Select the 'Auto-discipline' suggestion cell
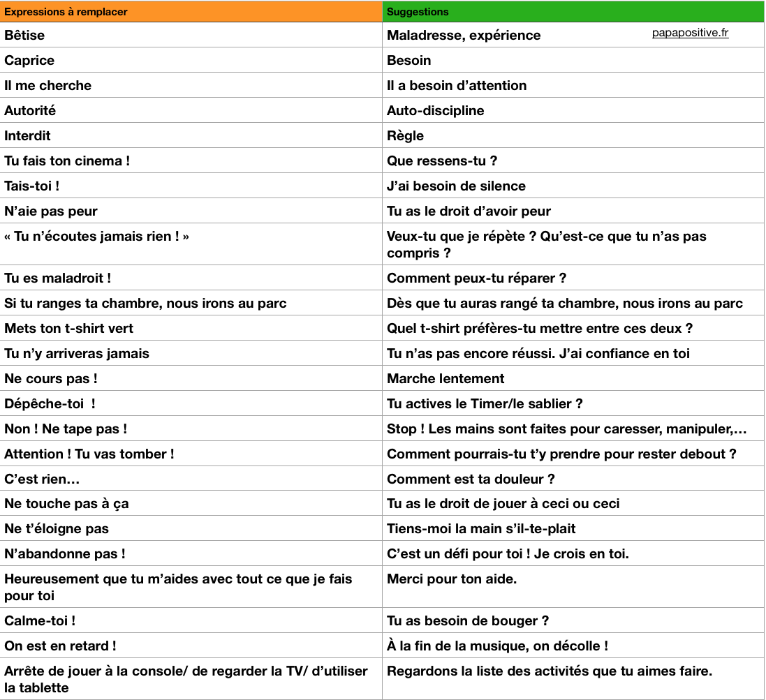The width and height of the screenshot is (766, 700). coord(435,110)
